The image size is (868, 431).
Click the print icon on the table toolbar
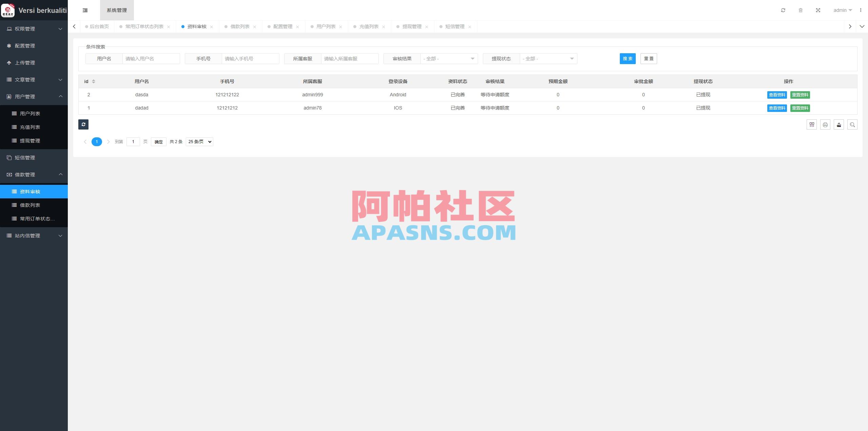coord(825,124)
